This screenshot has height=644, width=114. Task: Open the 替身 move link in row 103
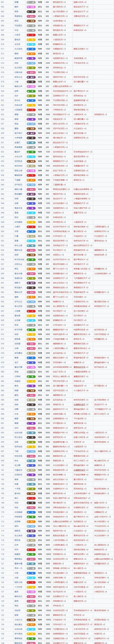pyautogui.click(x=16, y=479)
